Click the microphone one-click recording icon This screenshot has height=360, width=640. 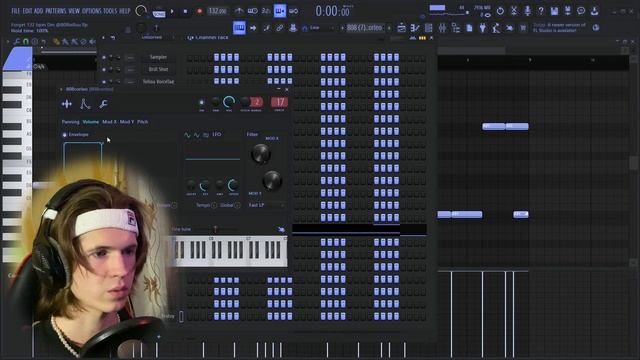527,11
